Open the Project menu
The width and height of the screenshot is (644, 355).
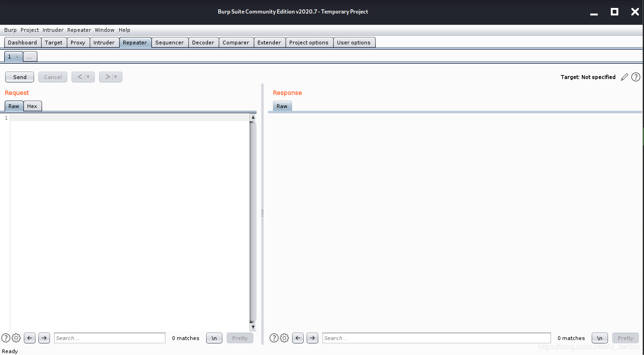(30, 30)
